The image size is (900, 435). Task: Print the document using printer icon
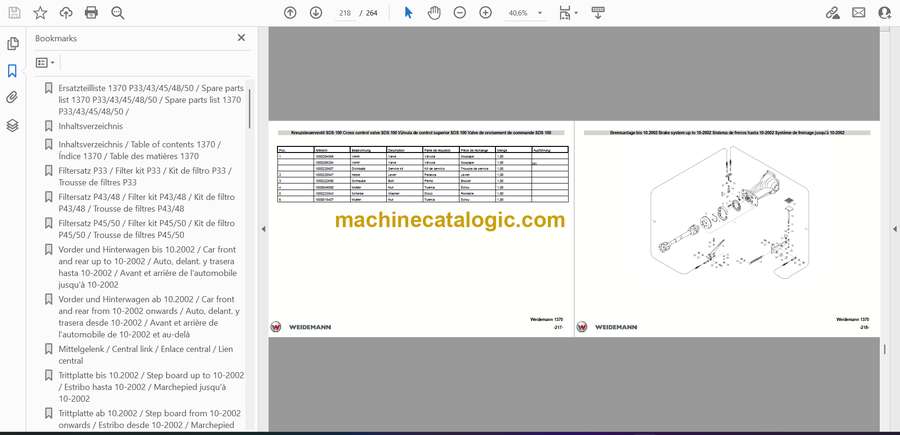(x=92, y=13)
